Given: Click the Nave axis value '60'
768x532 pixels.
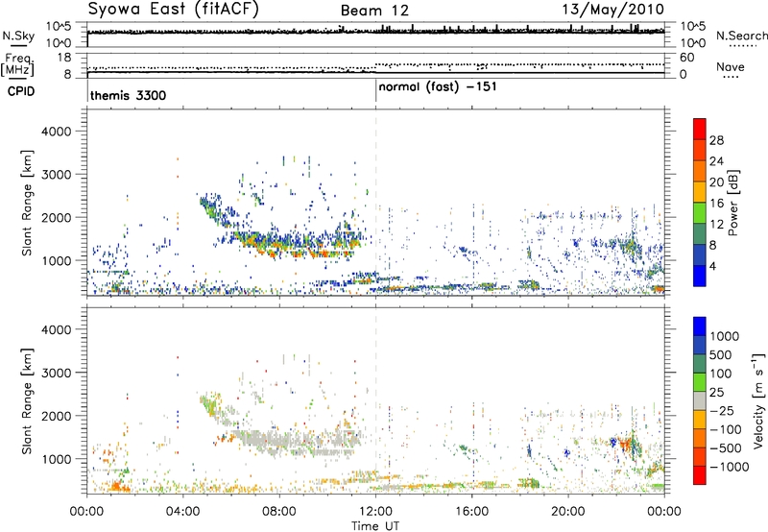Looking at the screenshot, I should 687,58.
